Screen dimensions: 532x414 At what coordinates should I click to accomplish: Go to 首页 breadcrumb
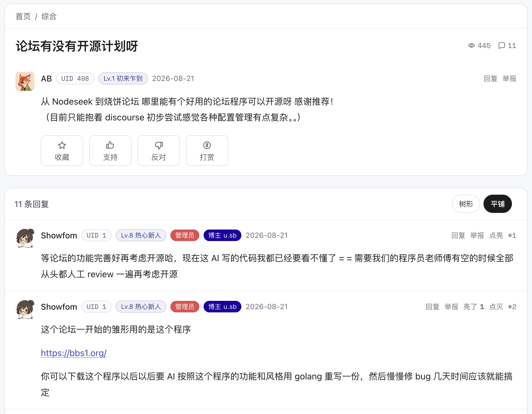point(23,16)
